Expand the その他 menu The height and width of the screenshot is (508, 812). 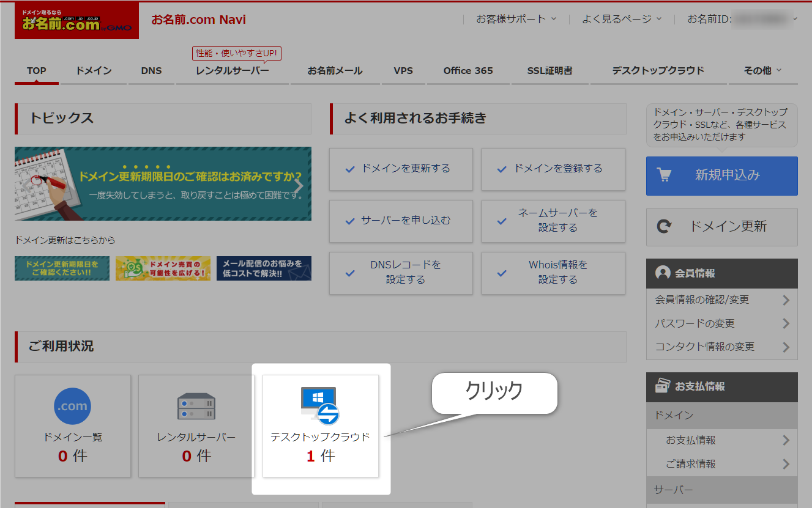click(762, 70)
